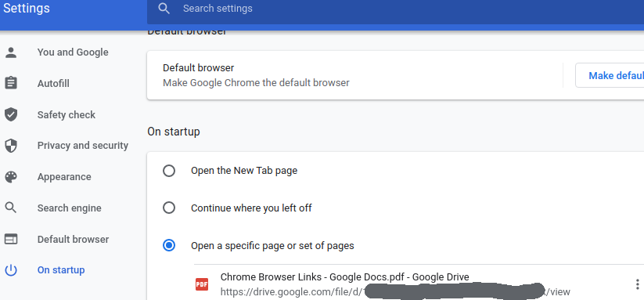
Task: Click the magnifier Search engine sidebar icon
Action: click(11, 208)
